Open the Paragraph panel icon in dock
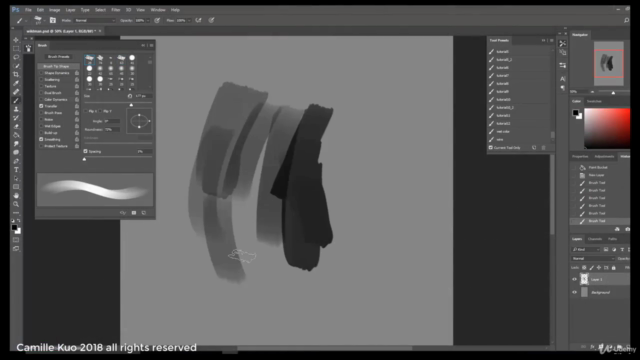Viewport: 640px width, 360px height. [562, 88]
